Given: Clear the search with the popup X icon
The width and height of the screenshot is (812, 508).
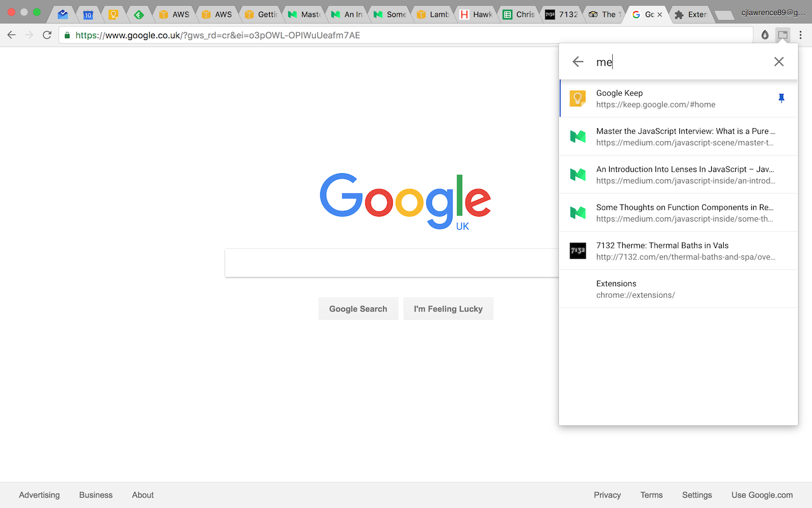Looking at the screenshot, I should [x=779, y=62].
